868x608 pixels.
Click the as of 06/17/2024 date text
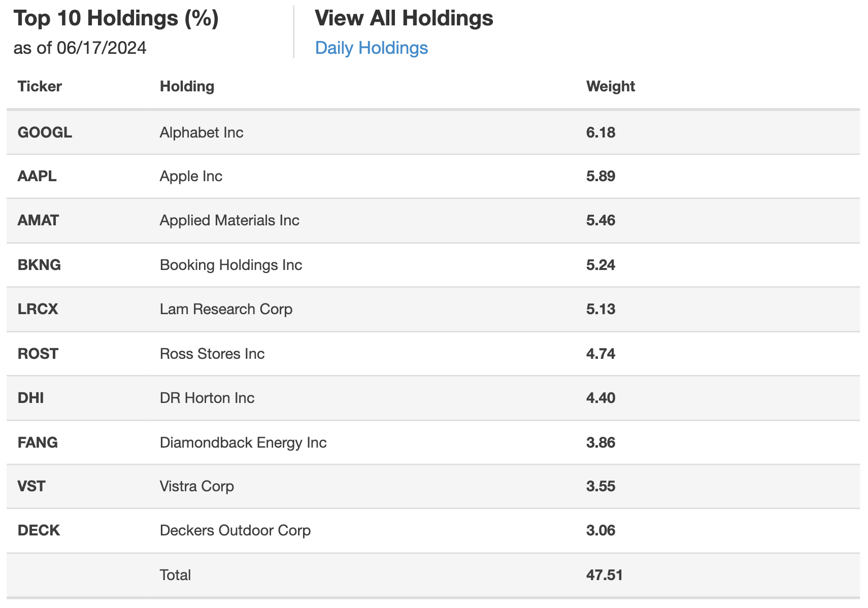pyautogui.click(x=80, y=48)
